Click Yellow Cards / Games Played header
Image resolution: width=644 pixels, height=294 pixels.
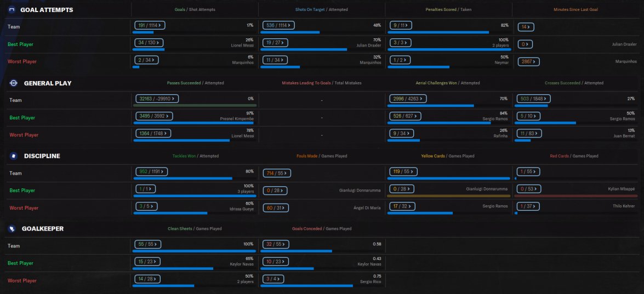[447, 156]
